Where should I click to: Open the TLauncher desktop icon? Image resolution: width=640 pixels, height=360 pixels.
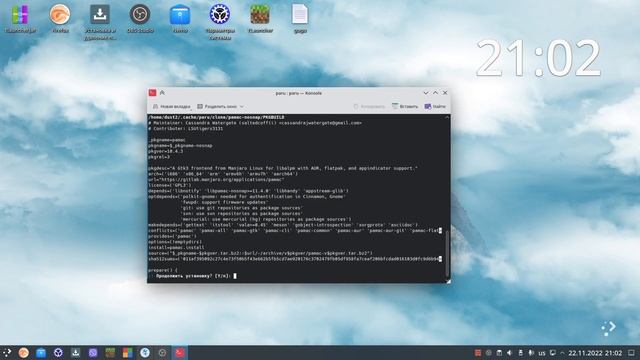[x=260, y=18]
